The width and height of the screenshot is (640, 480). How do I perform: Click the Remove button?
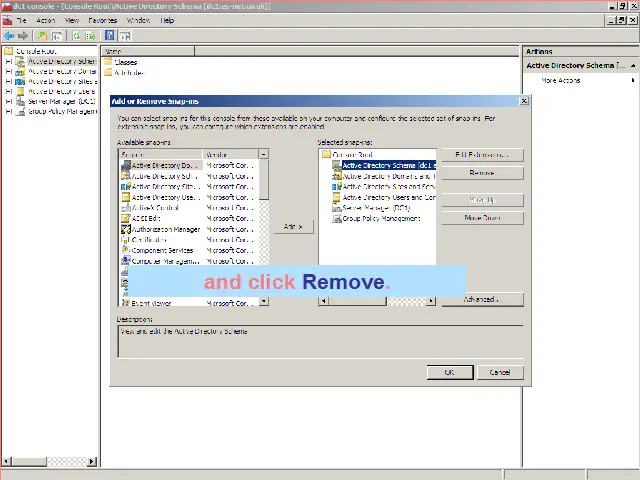click(x=482, y=173)
